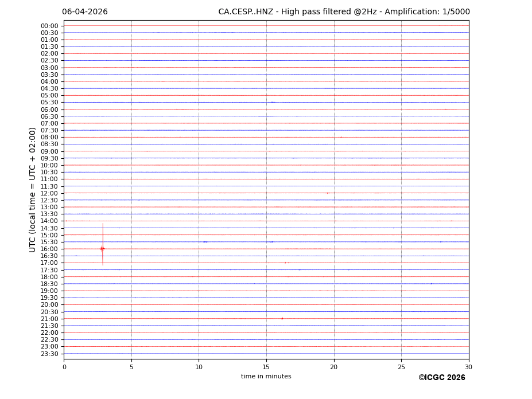Click the blue blip on the 18:30 trace
The image size is (532, 399).
[x=431, y=284]
